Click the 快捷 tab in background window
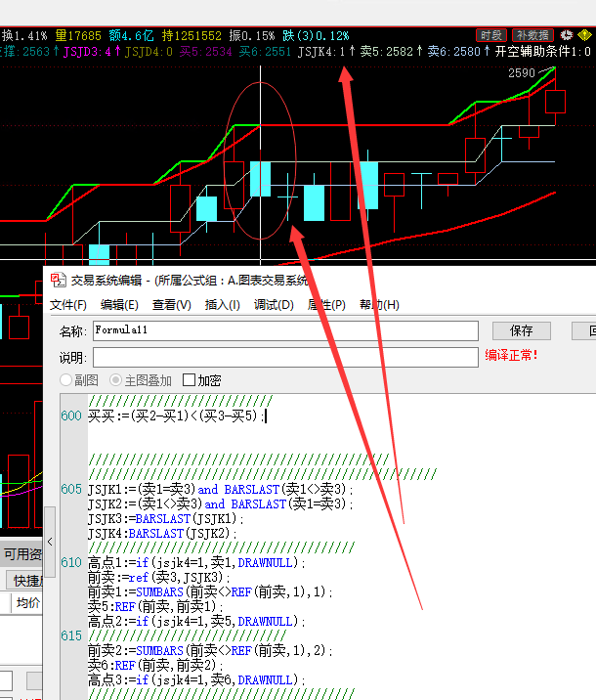 point(25,581)
